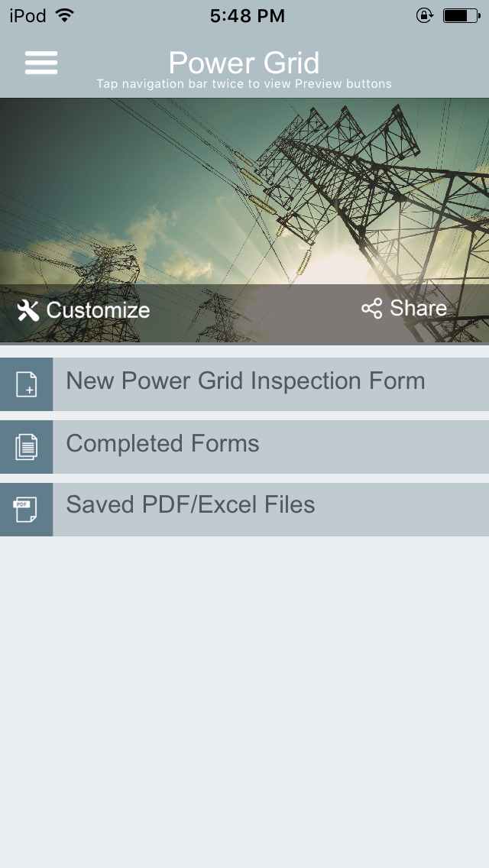Tap the preview buttons hint text
Image resolution: width=489 pixels, height=868 pixels.
tap(244, 84)
